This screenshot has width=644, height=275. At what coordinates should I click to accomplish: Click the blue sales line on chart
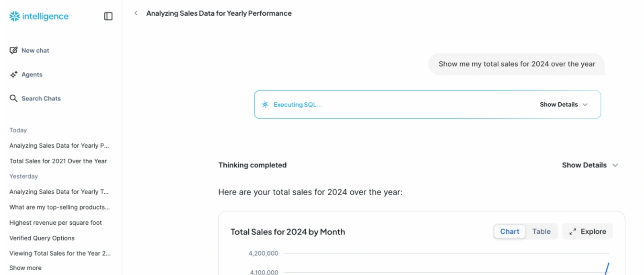pyautogui.click(x=607, y=269)
